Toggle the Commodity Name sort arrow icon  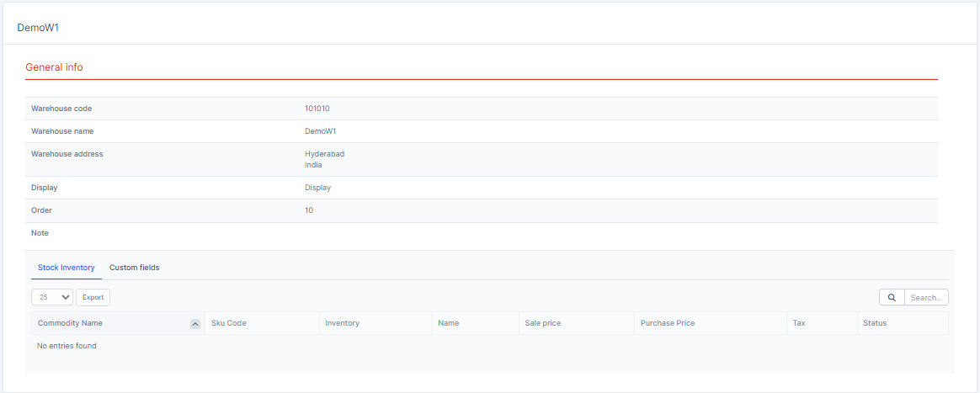click(x=195, y=324)
